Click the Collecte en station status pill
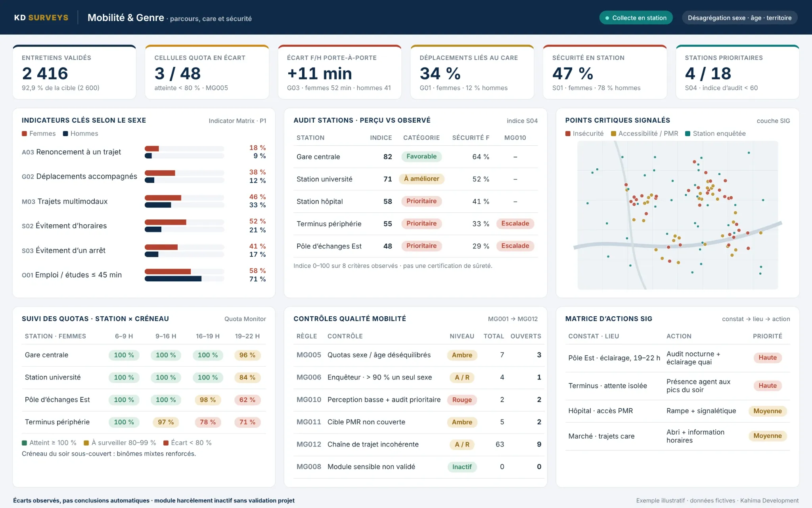The image size is (812, 508). (636, 17)
